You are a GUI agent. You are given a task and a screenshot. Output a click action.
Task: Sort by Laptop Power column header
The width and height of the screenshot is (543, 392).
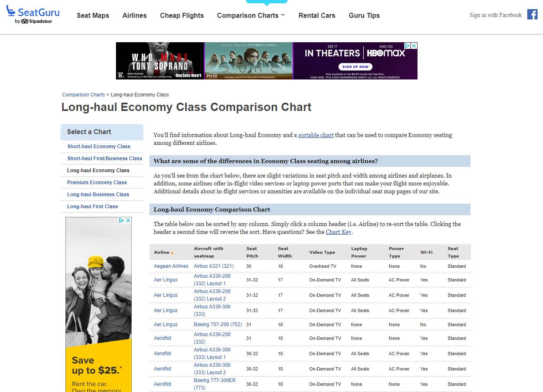[359, 252]
